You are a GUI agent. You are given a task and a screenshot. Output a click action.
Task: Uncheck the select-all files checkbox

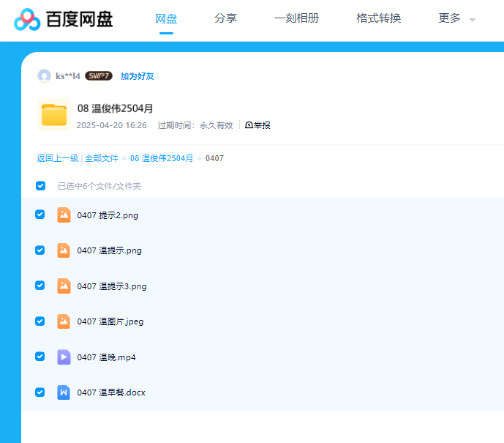pyautogui.click(x=41, y=186)
